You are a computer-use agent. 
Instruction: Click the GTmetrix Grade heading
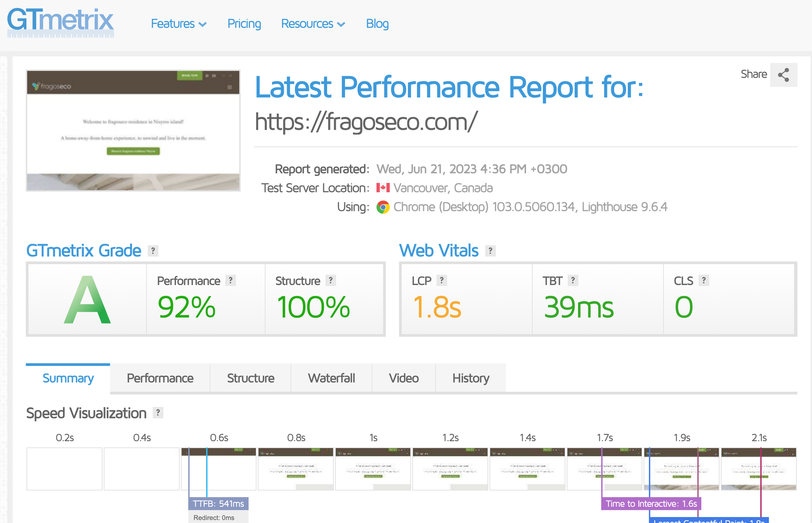click(84, 251)
